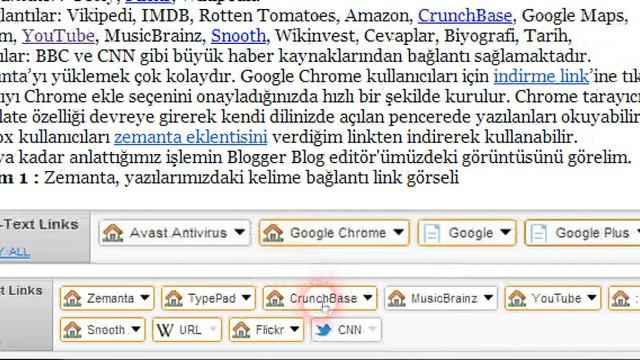
Task: Expand the Snooth chip dropdown arrow
Action: tap(136, 329)
